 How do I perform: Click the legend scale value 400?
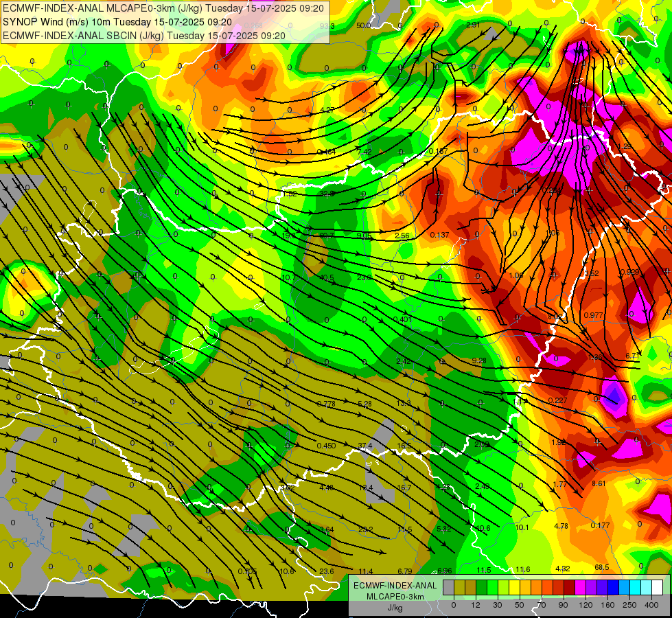(x=651, y=605)
